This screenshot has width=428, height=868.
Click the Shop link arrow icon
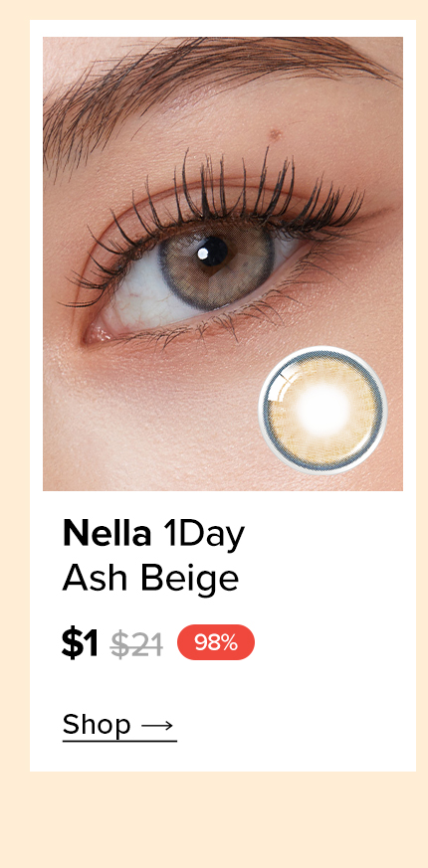coord(157,725)
